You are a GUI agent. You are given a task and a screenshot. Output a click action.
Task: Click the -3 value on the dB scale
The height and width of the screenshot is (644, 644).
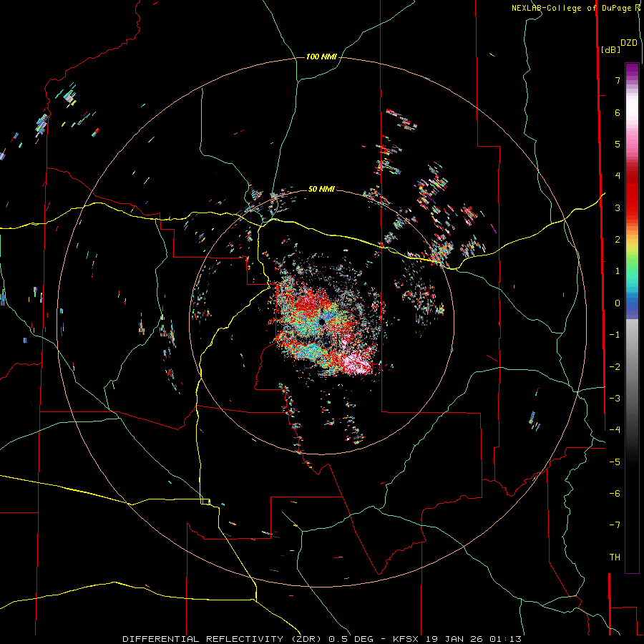[x=615, y=398]
